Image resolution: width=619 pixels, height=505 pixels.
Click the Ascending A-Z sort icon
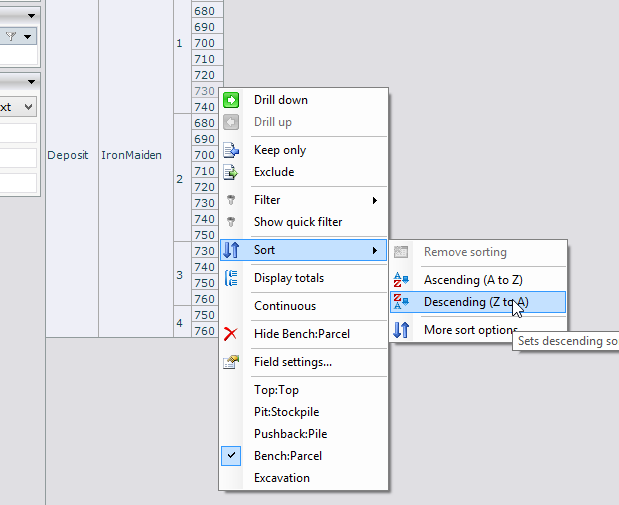(401, 280)
